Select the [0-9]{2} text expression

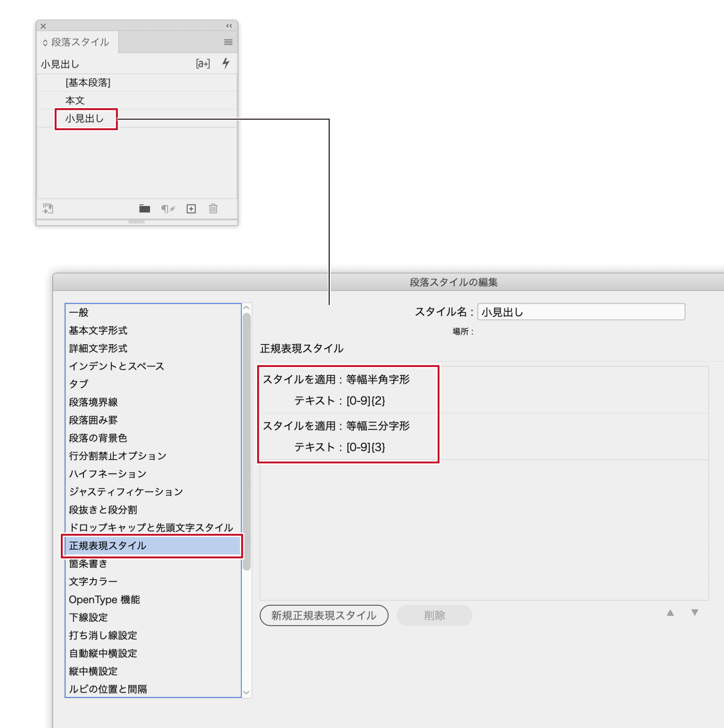pyautogui.click(x=366, y=401)
